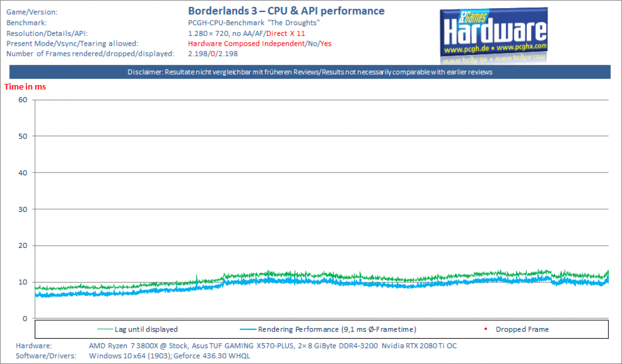Click the "Dropped Frame" legend text
622x364 pixels.
522,329
